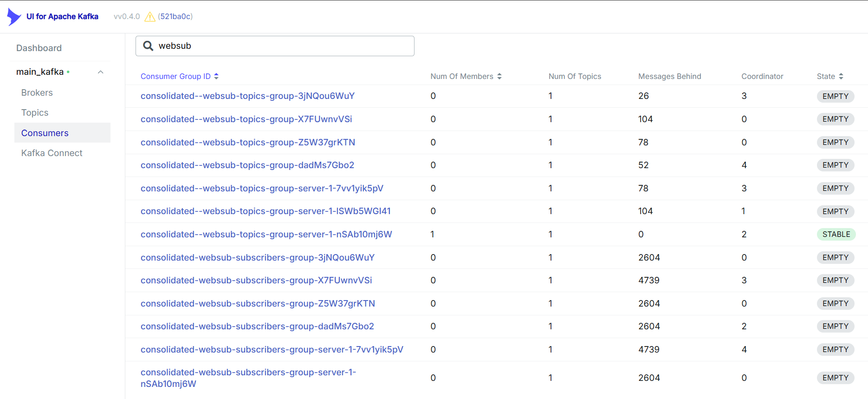Open the Topics section
This screenshot has height=399, width=868.
point(35,112)
